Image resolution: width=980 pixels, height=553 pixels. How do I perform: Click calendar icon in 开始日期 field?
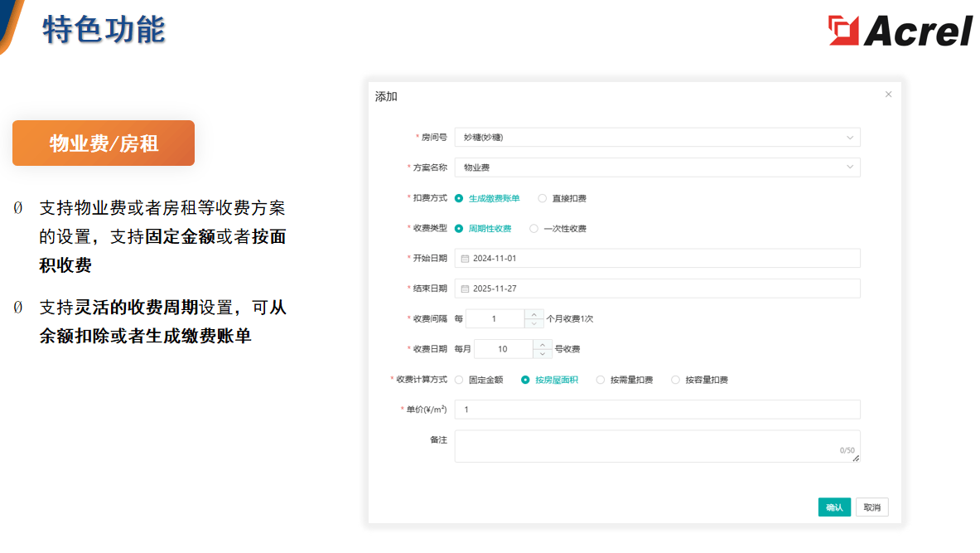click(x=465, y=259)
